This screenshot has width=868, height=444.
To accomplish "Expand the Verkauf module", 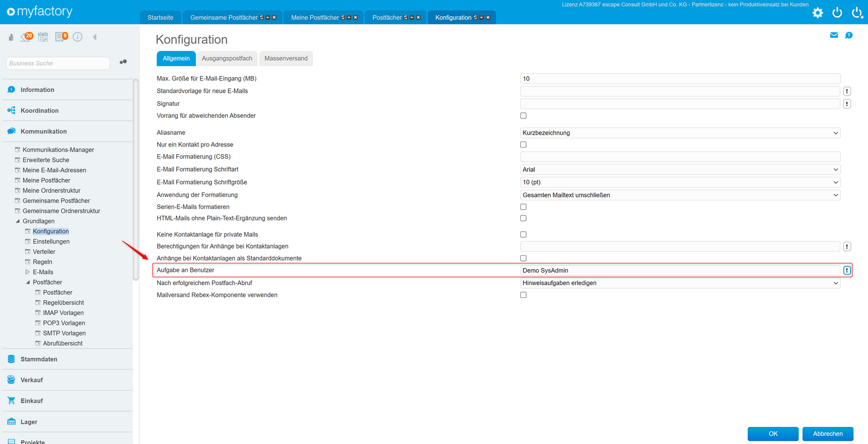I will coord(67,380).
